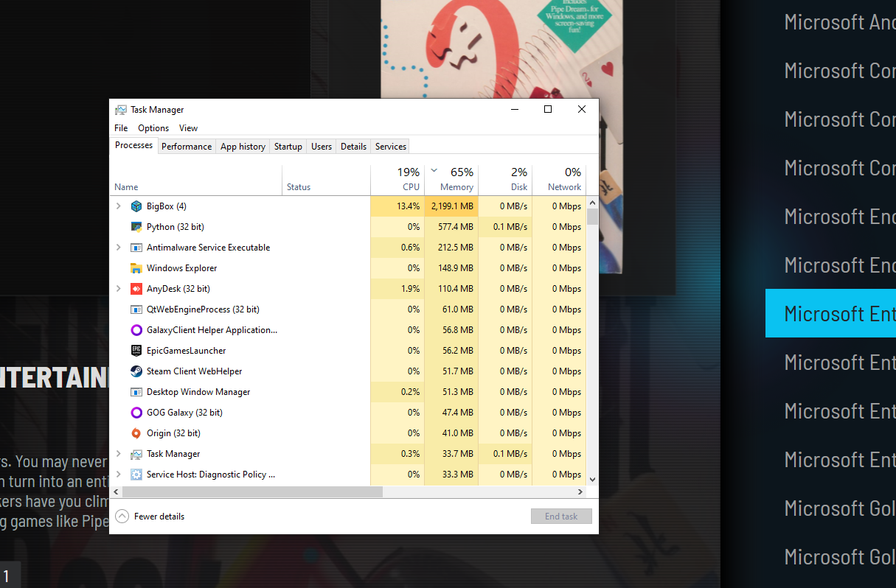Sort processes by the Network column
The height and width of the screenshot is (588, 896).
click(559, 180)
